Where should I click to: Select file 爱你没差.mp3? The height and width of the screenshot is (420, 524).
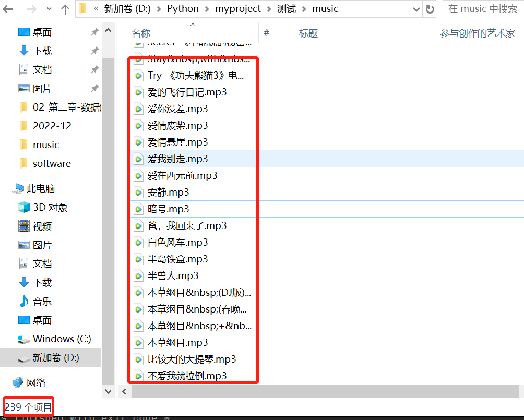coord(177,109)
